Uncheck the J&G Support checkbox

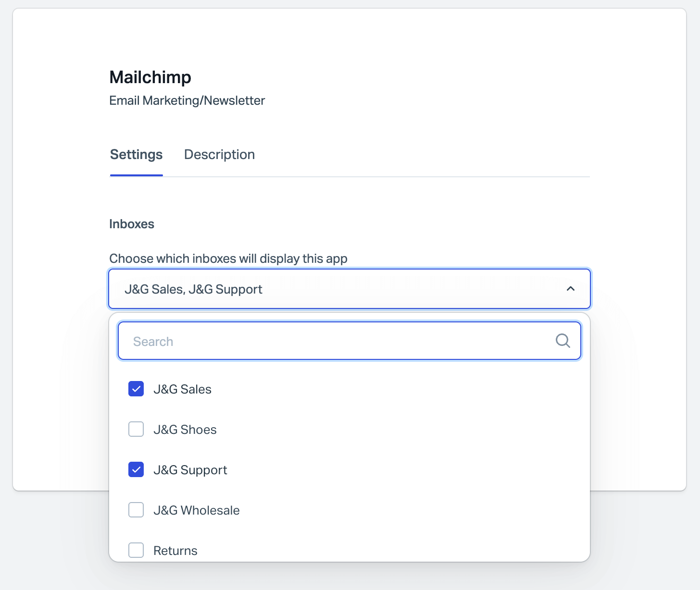(x=136, y=469)
